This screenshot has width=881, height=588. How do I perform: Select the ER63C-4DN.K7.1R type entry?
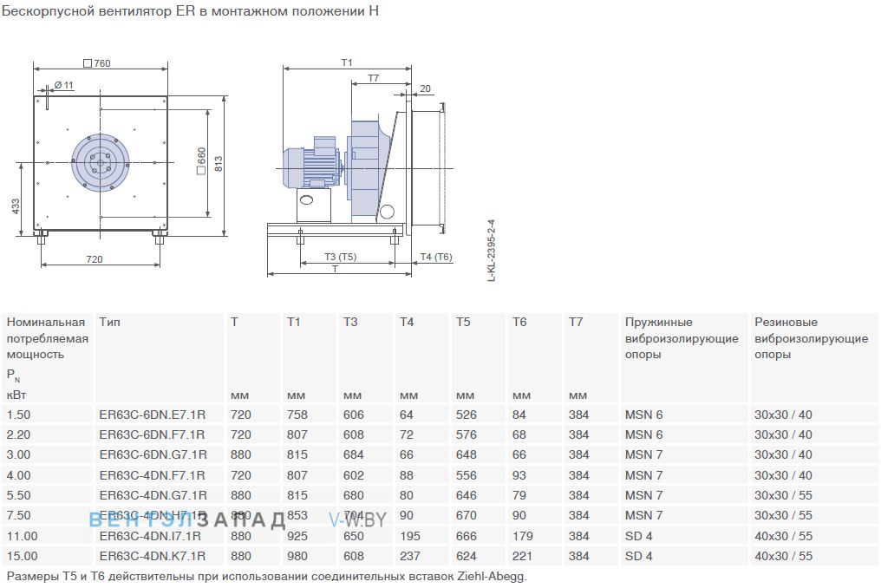153,557
